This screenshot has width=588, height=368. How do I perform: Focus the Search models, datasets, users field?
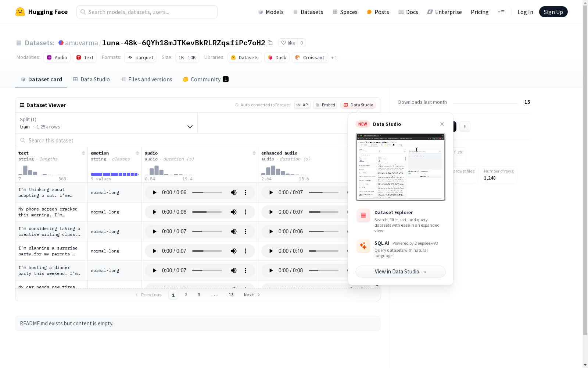click(147, 12)
